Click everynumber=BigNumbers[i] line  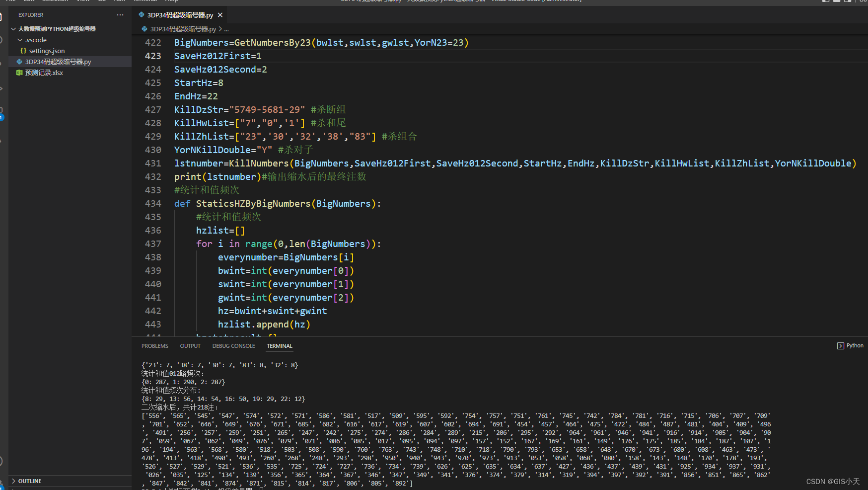tap(286, 257)
